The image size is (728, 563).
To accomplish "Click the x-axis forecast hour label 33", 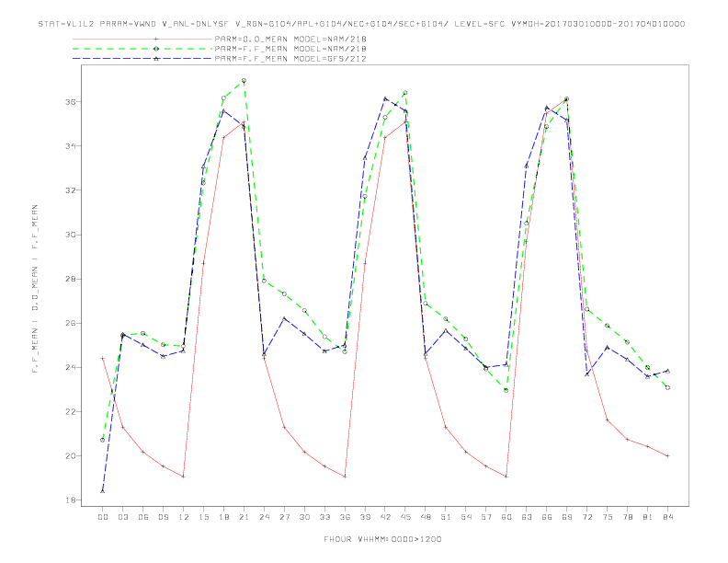I will [x=324, y=517].
